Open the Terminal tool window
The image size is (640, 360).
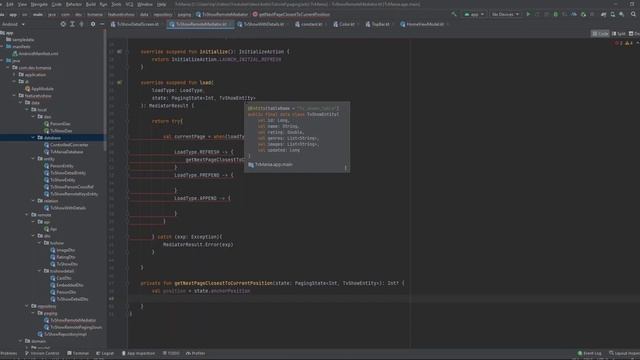click(78, 353)
